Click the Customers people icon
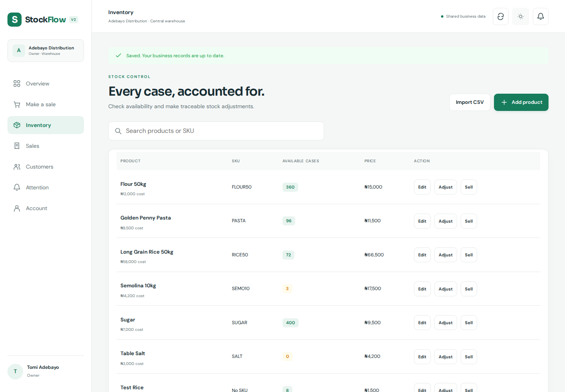Viewport: 565px width, 392px height. 17,167
